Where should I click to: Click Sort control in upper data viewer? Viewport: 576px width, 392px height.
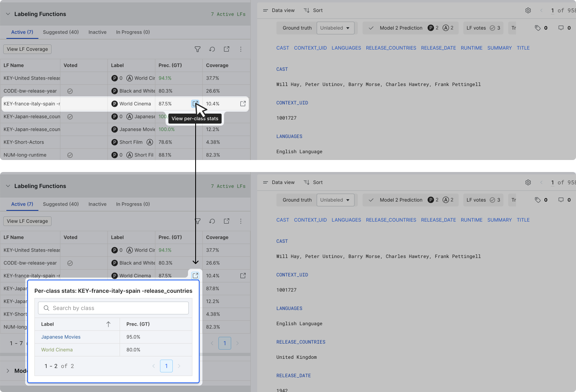[x=313, y=10]
